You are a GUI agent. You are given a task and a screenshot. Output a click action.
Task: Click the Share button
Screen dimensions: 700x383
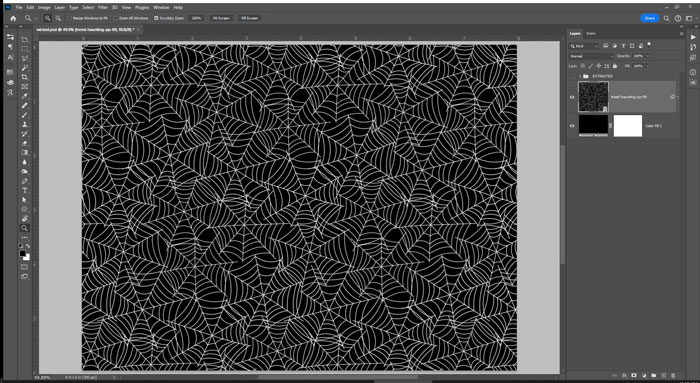point(650,18)
